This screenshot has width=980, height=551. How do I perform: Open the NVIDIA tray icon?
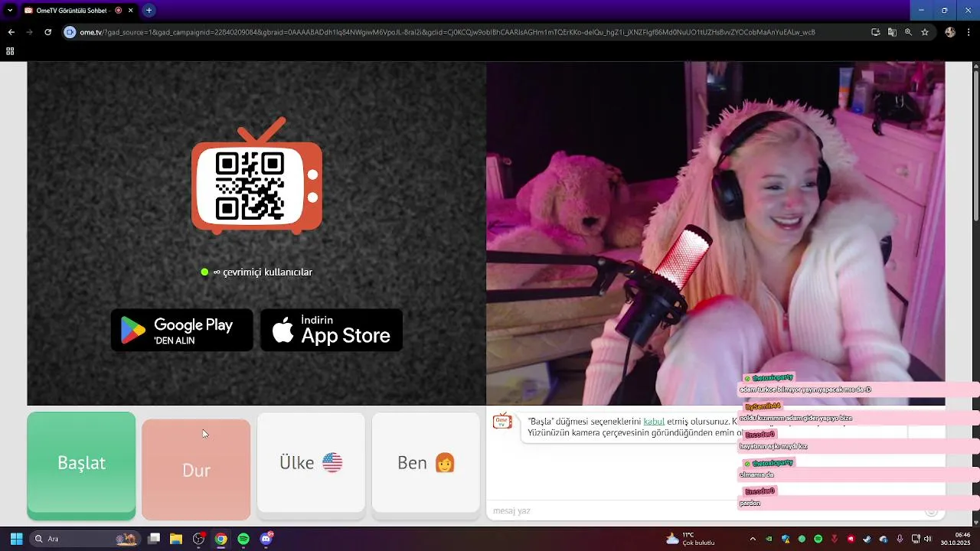769,539
